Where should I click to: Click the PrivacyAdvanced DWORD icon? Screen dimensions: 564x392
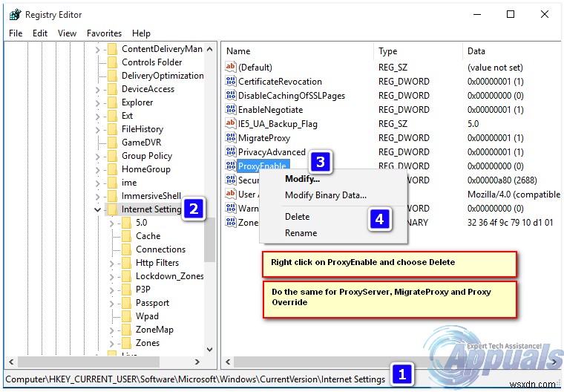pos(231,151)
